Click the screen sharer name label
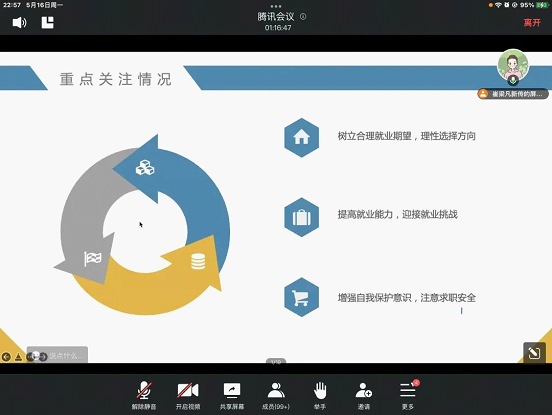 (x=513, y=94)
